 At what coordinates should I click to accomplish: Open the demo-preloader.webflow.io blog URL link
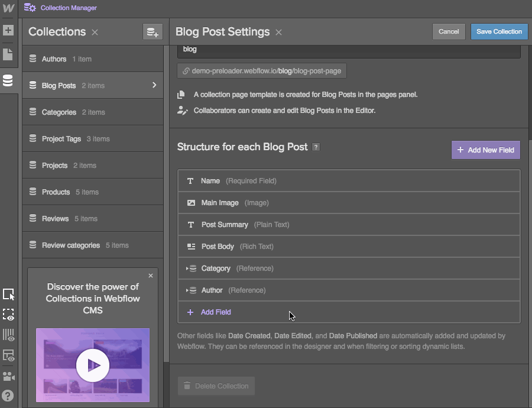(262, 71)
